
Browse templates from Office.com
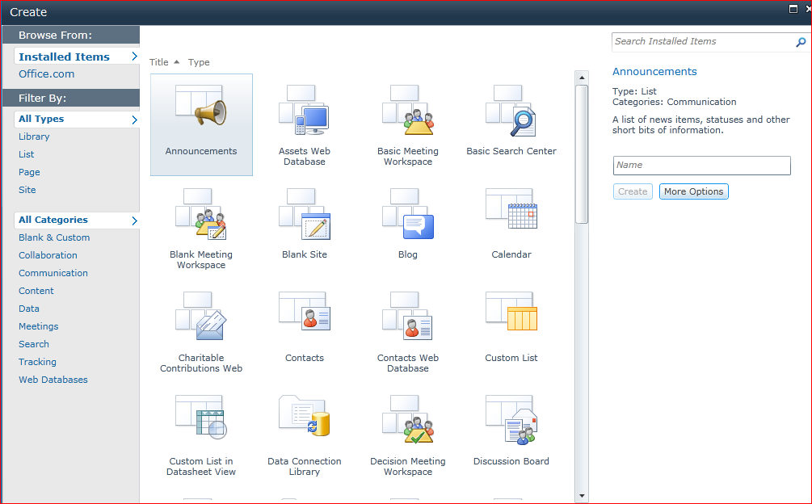pyautogui.click(x=47, y=74)
